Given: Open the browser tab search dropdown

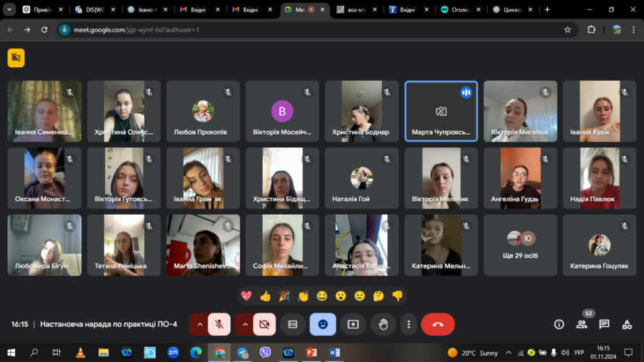Looking at the screenshot, I should (9, 9).
